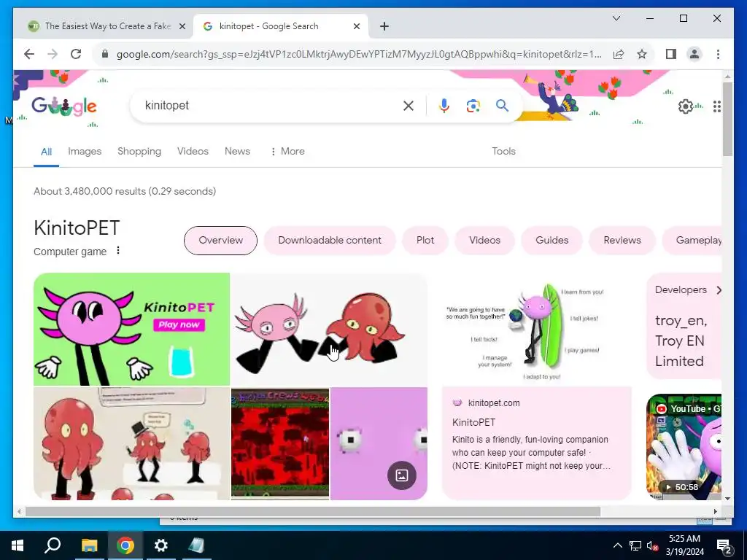Open the Google apps grid
This screenshot has width=747, height=560.
(x=716, y=106)
